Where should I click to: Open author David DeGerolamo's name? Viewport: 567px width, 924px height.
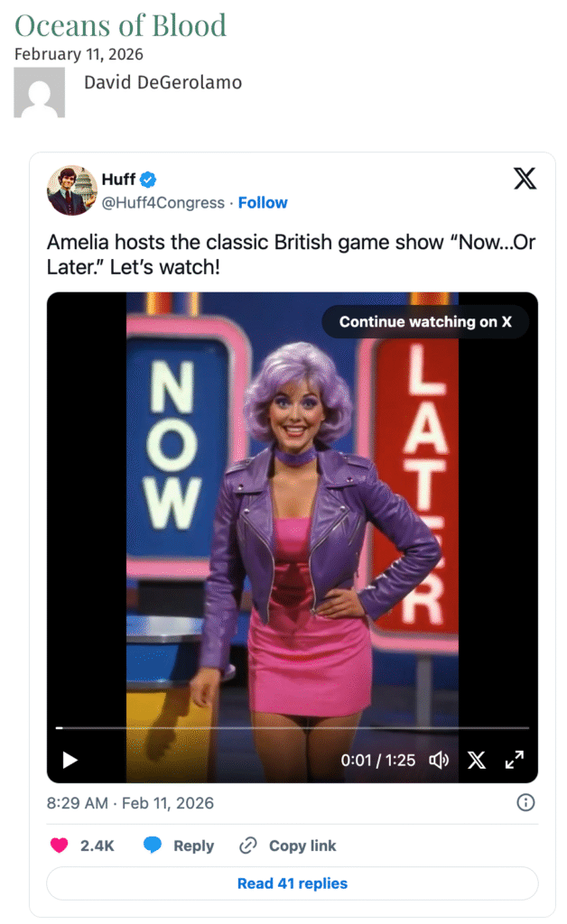(163, 82)
